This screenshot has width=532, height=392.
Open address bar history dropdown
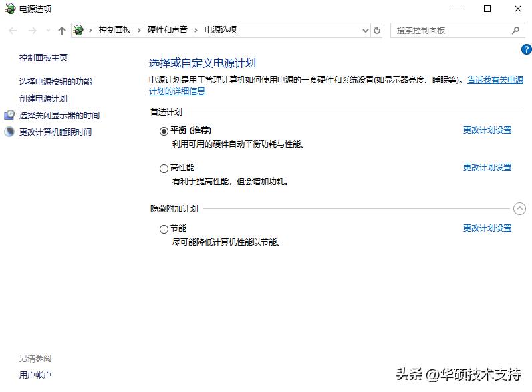(366, 31)
